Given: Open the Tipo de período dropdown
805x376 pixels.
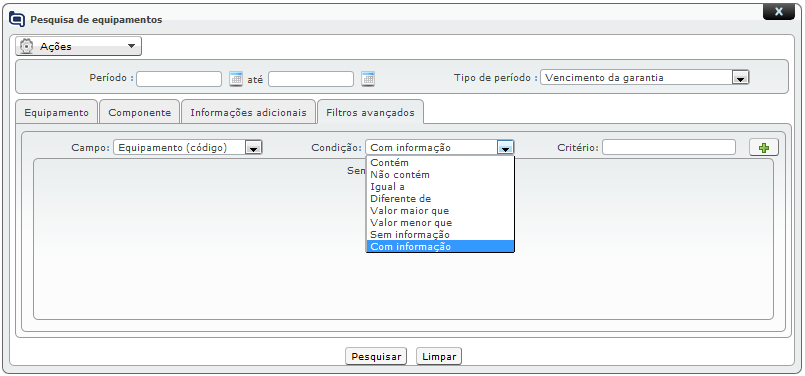Looking at the screenshot, I should [740, 78].
